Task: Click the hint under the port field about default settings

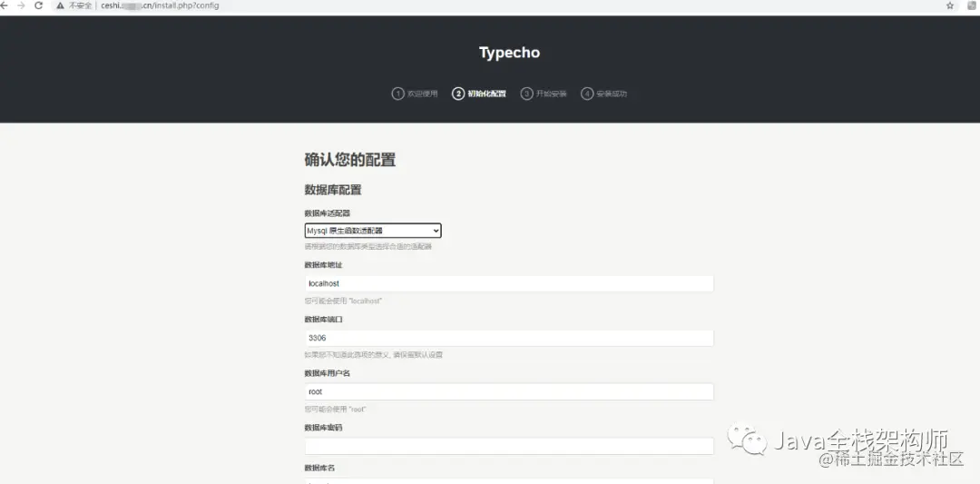Action: [374, 354]
